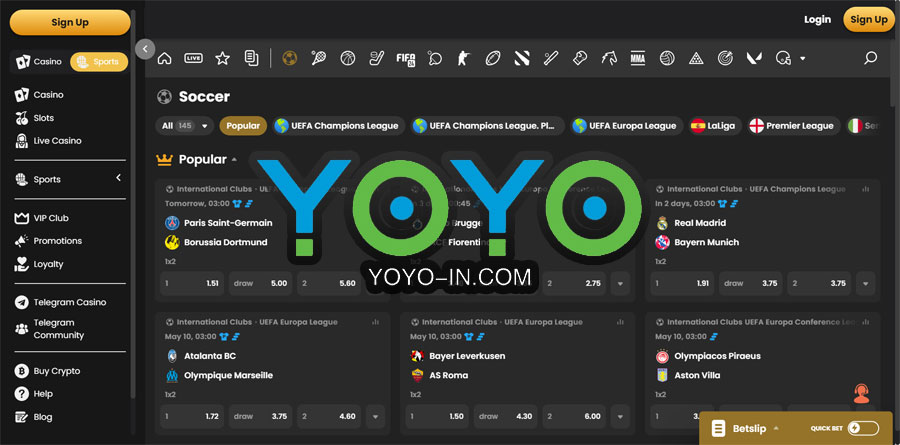This screenshot has height=445, width=900.
Task: View statistics for Real Madrid match
Action: pos(866,189)
